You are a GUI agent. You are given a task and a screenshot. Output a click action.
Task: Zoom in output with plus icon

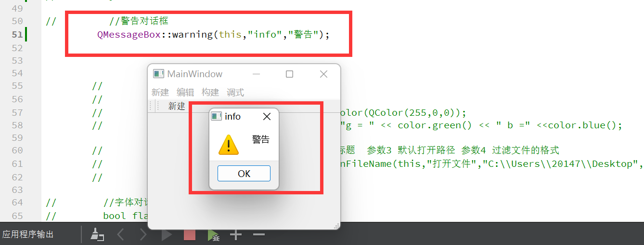point(235,235)
